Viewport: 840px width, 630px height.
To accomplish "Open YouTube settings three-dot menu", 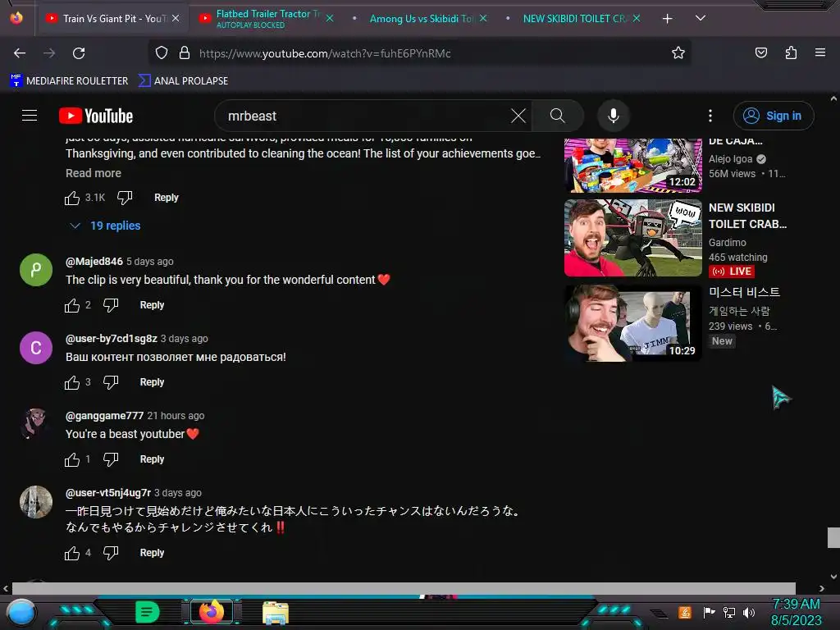I will 710,116.
